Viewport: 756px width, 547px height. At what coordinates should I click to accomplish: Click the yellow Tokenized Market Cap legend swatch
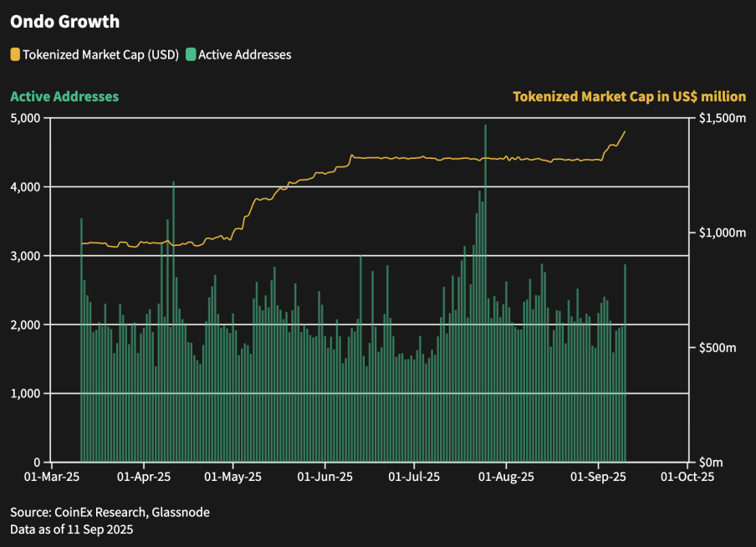(15, 54)
